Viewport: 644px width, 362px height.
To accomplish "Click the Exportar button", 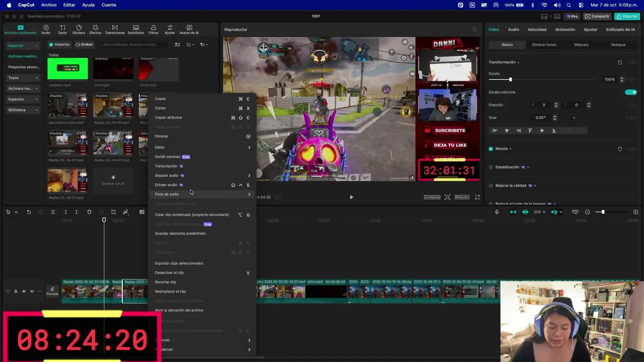I will coord(627,16).
